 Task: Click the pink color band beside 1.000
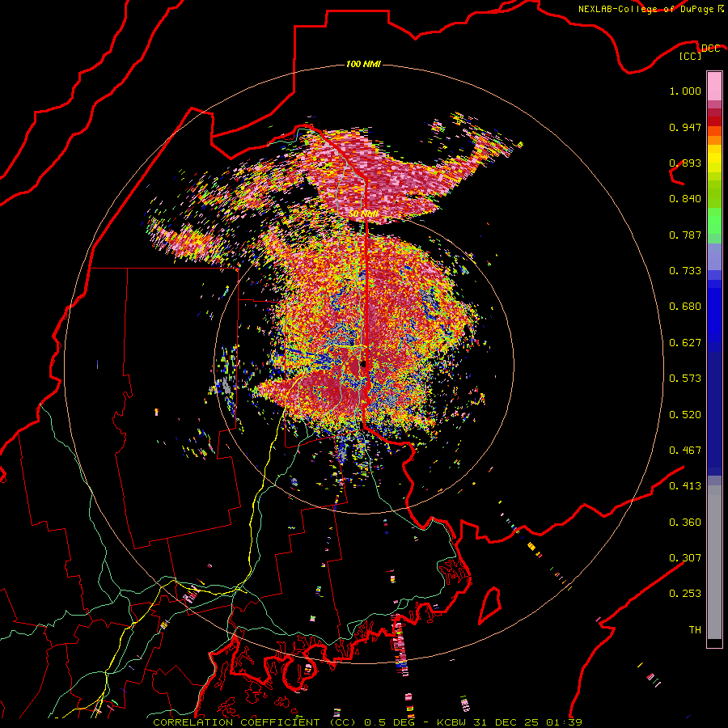pos(714,87)
